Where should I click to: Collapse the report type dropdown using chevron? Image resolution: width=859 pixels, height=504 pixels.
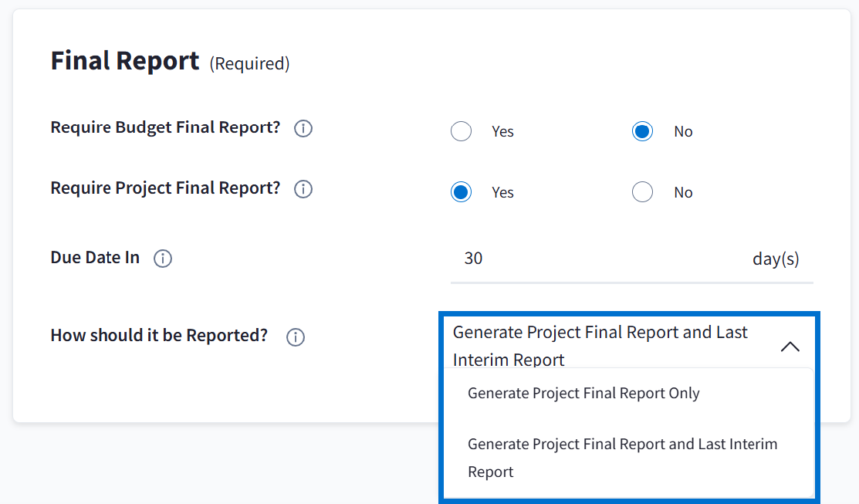coord(790,347)
